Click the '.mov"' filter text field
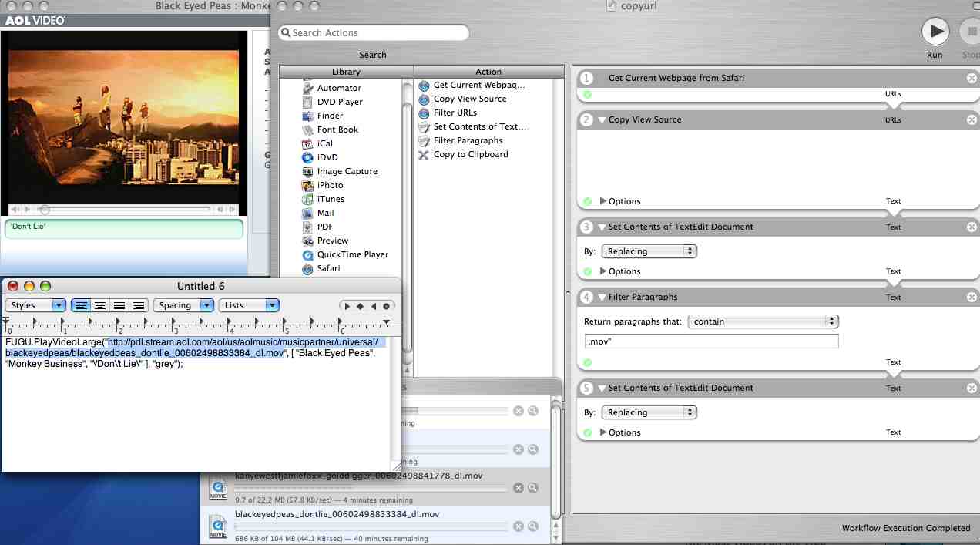980x545 pixels. (711, 341)
